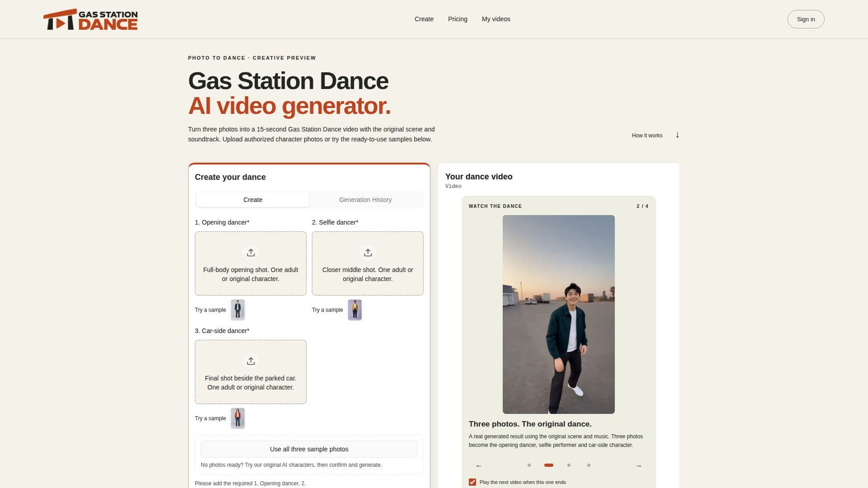Click the active second carousel dot

coord(549,465)
